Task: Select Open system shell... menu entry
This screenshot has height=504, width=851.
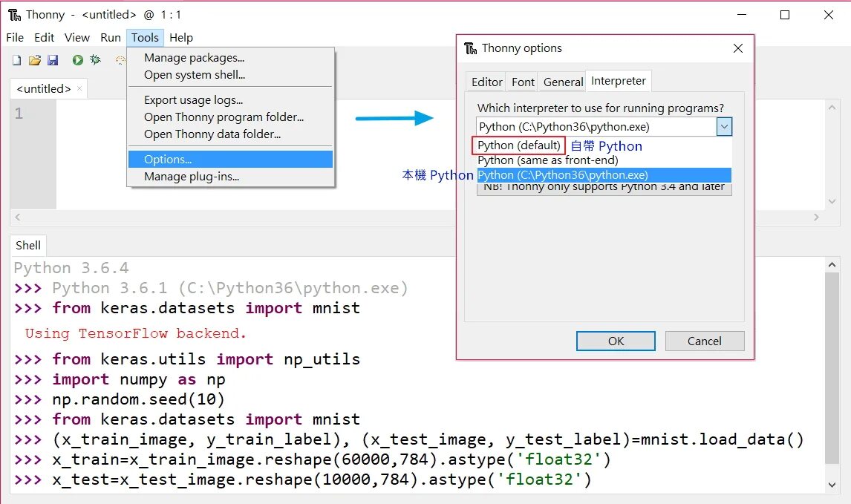Action: click(x=231, y=75)
